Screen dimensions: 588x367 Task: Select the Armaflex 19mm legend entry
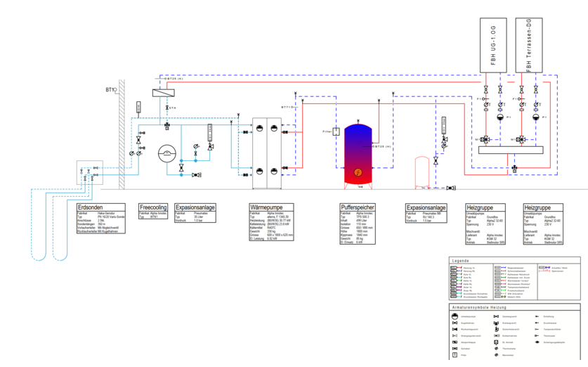point(553,268)
